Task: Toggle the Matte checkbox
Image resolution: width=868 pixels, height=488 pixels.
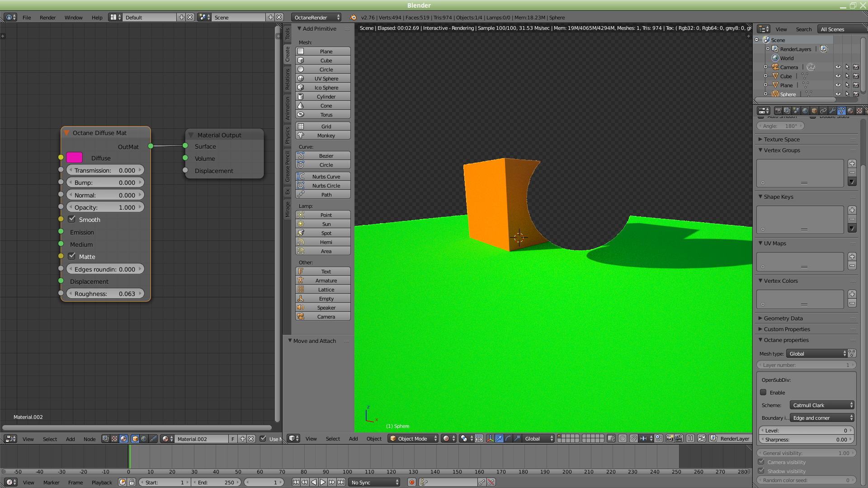Action: click(x=72, y=256)
